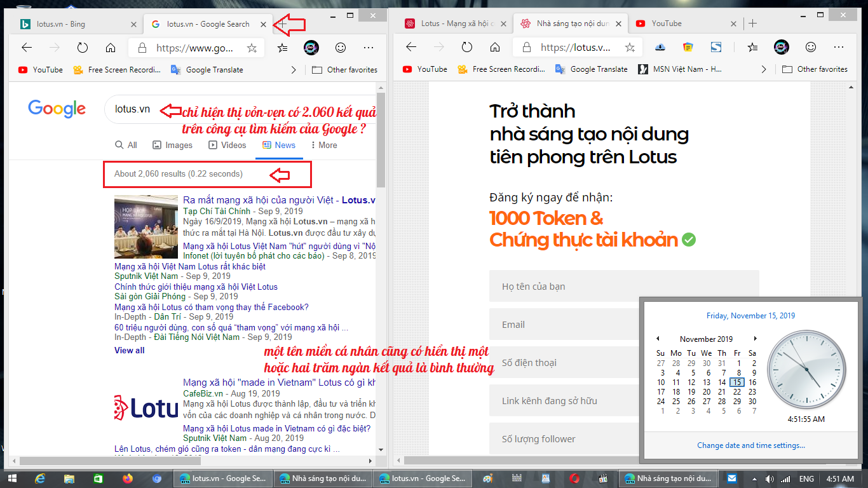Click the Họ tên của bạn field
Viewport: 868px width, 488px height.
point(624,286)
